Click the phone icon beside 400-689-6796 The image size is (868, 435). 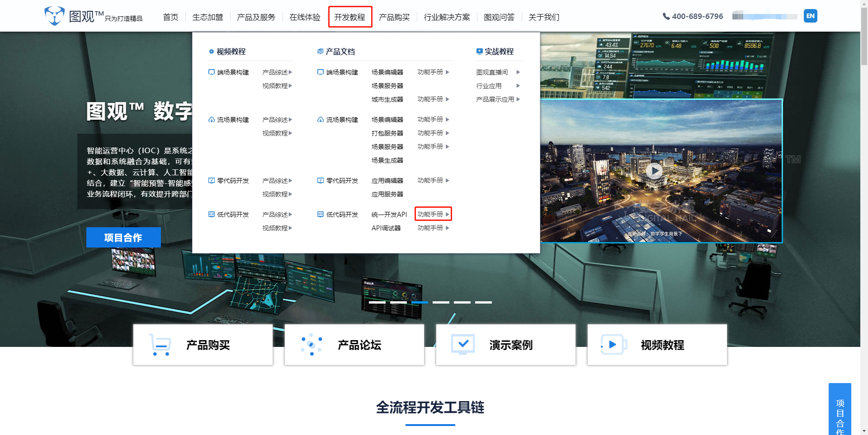pos(666,16)
